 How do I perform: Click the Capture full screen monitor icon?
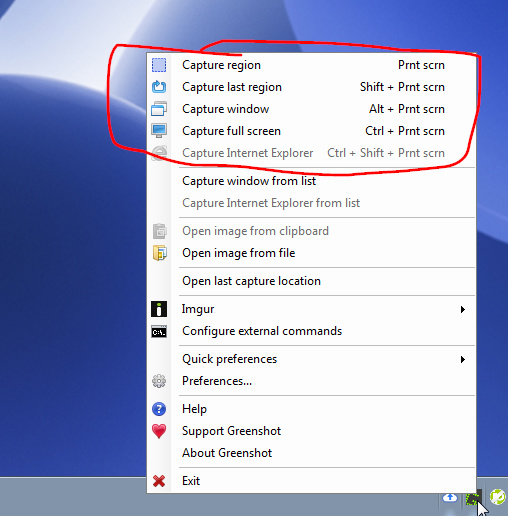point(159,131)
